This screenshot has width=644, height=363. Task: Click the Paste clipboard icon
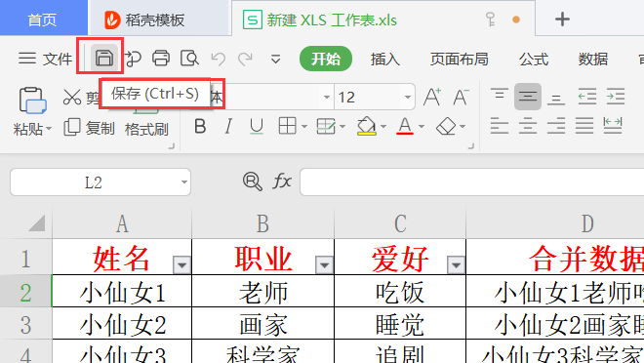[x=32, y=100]
